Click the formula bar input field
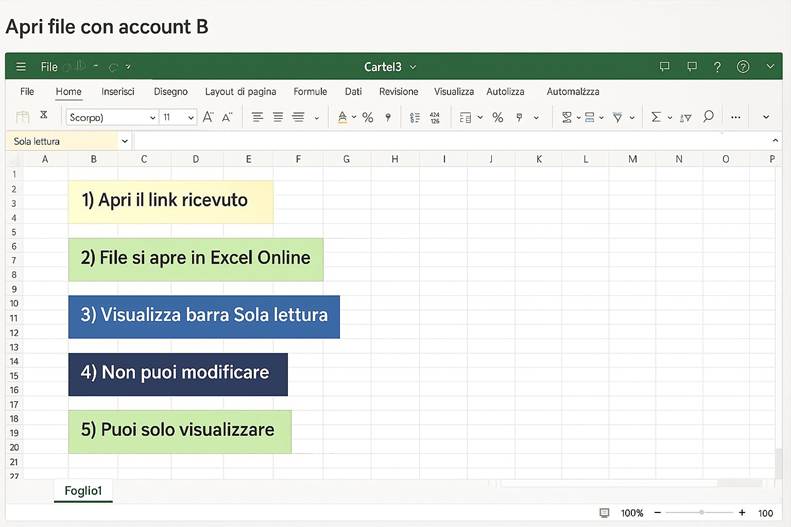The height and width of the screenshot is (527, 791). (450, 142)
